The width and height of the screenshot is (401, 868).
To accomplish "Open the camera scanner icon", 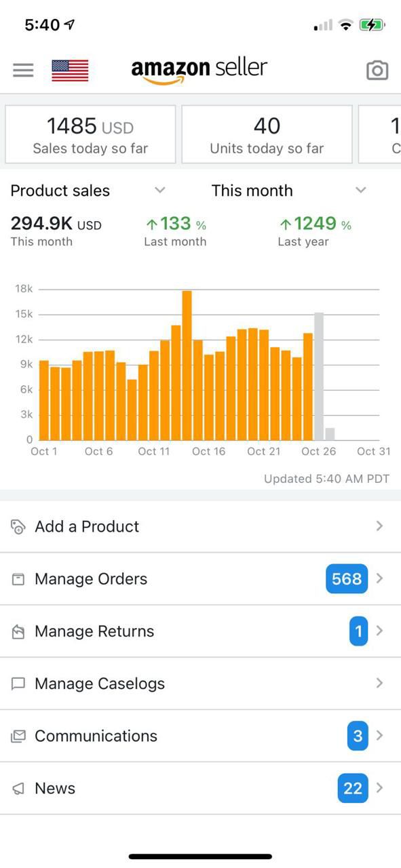I will point(377,70).
